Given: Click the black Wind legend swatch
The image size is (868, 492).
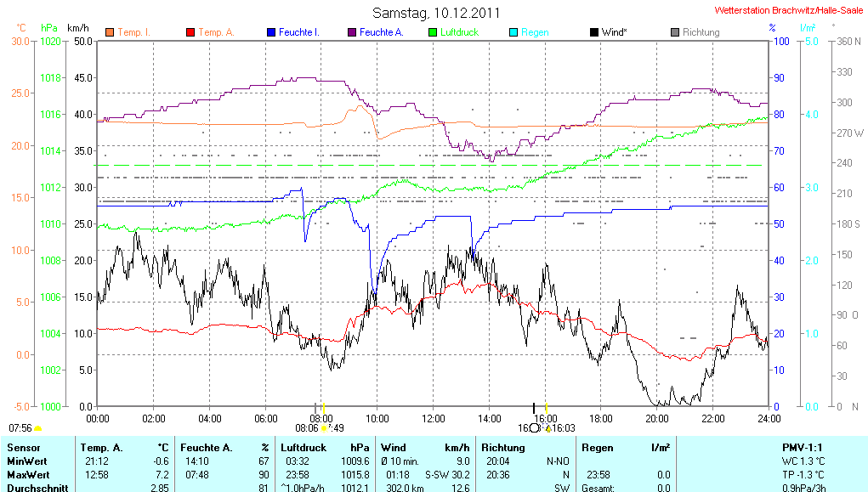Looking at the screenshot, I should point(594,32).
